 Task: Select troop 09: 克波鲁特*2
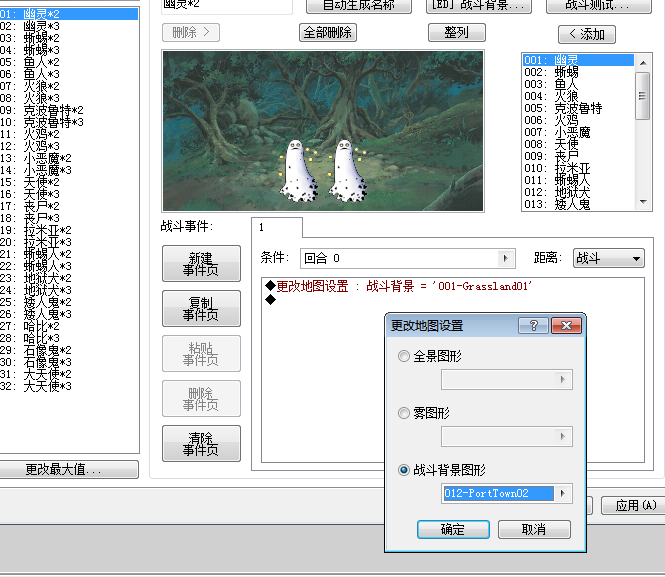pos(69,110)
